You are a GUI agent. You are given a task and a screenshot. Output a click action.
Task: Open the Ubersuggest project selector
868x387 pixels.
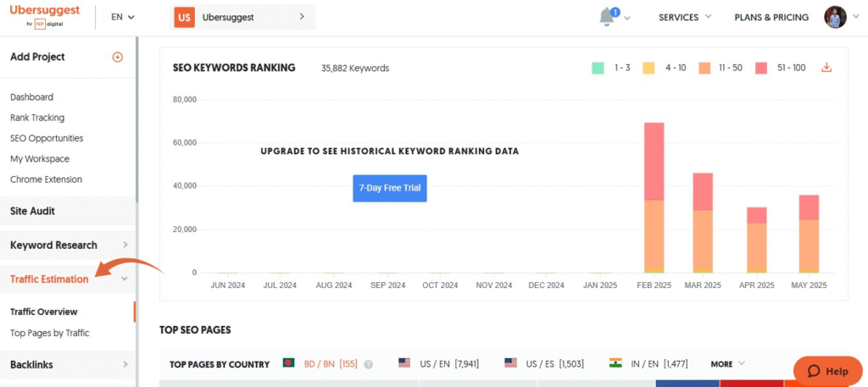(x=242, y=17)
